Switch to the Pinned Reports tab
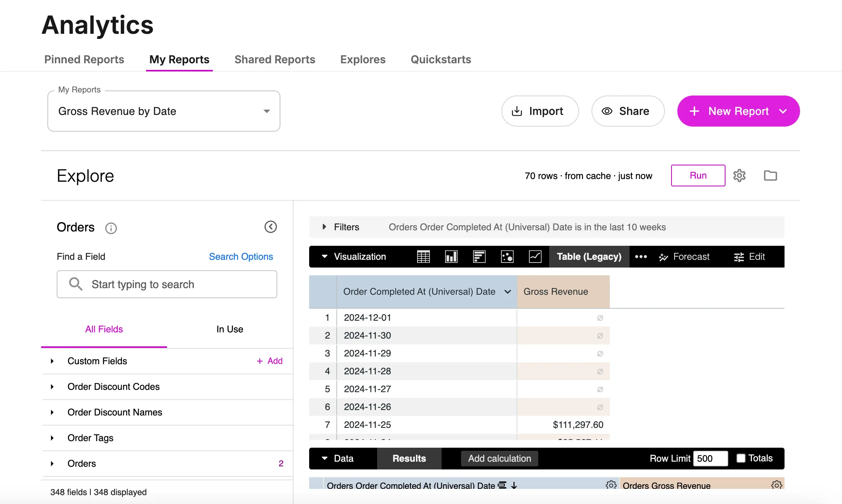This screenshot has width=842, height=504. 84,59
